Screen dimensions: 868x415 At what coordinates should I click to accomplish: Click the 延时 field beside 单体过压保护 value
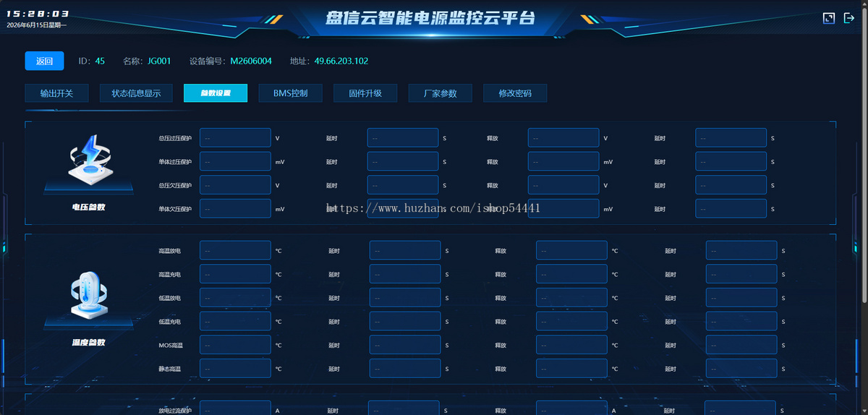click(403, 161)
